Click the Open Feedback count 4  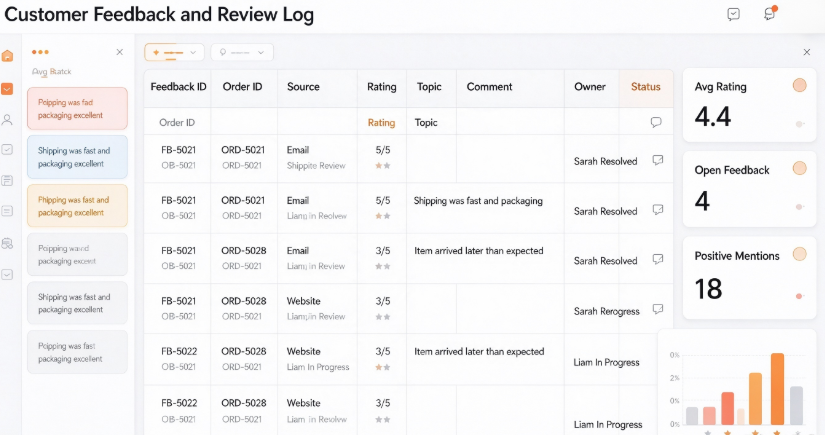coord(702,201)
